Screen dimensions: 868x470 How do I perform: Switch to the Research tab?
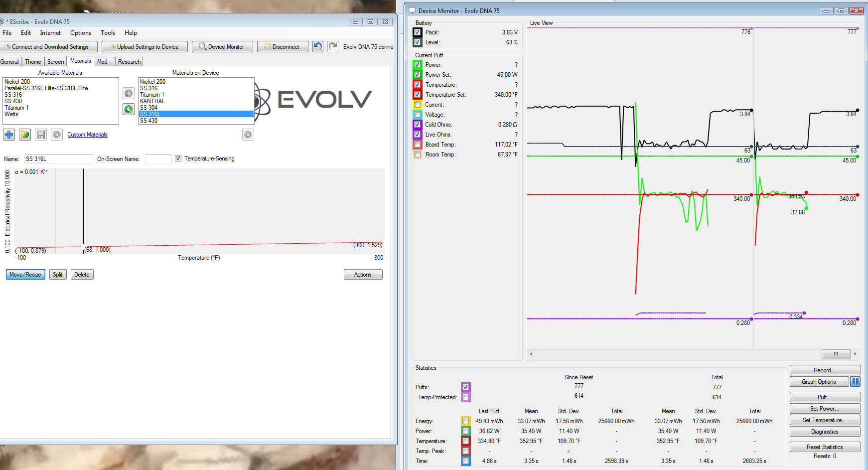[129, 62]
